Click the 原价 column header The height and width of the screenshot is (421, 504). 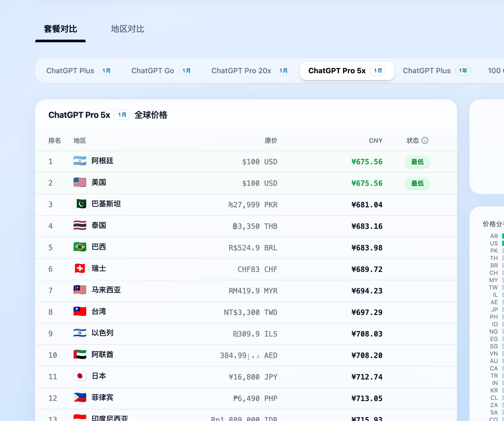[271, 141]
